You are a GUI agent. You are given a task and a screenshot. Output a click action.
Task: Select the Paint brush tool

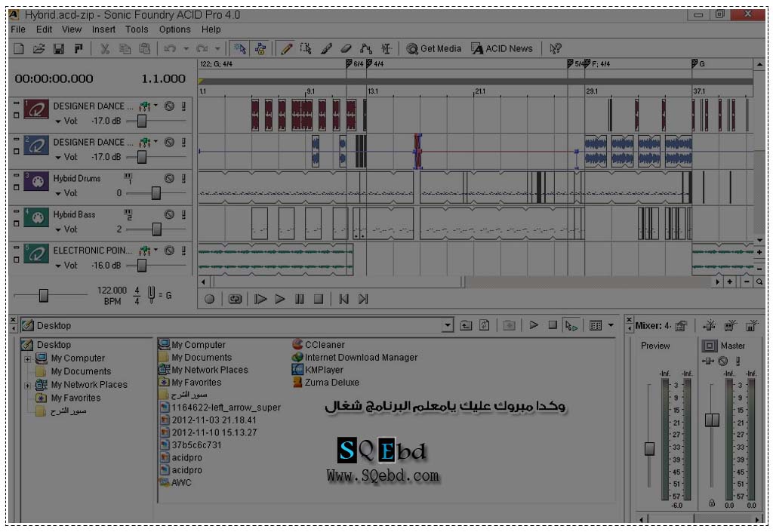pyautogui.click(x=326, y=48)
